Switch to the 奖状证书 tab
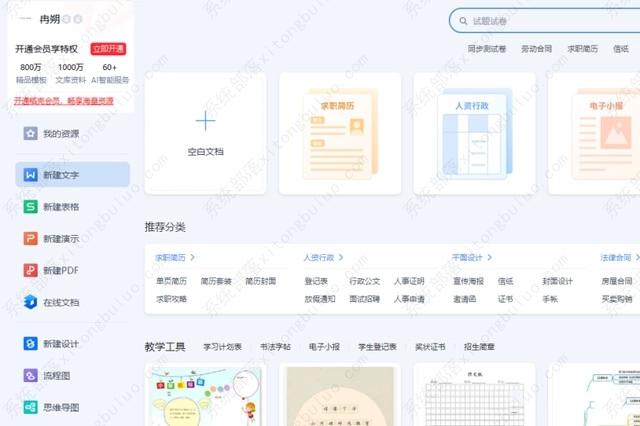 pos(430,347)
